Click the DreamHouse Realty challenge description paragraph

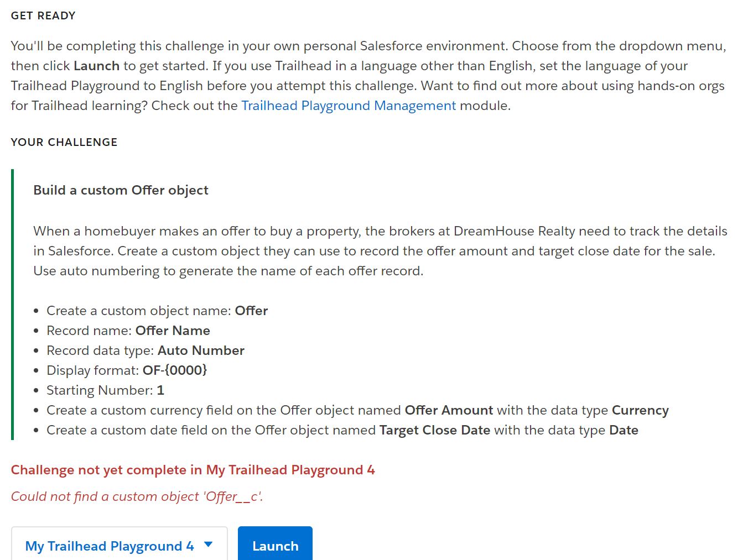pos(380,251)
